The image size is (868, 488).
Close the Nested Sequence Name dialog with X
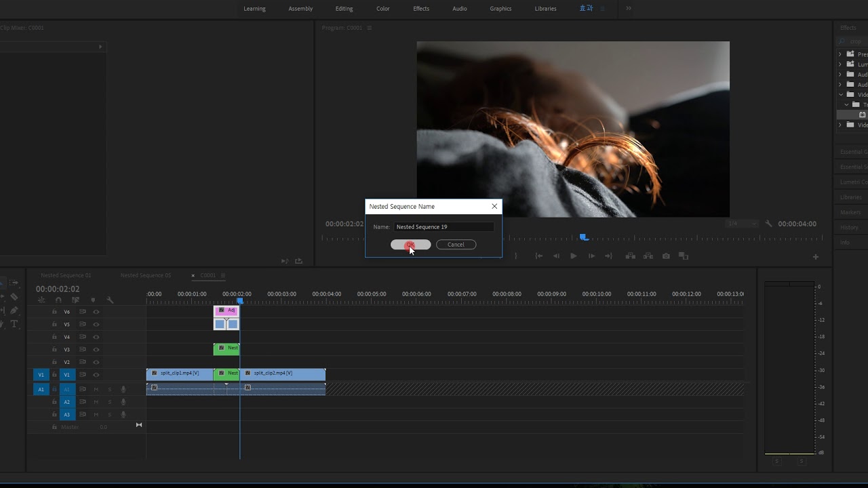(x=494, y=206)
